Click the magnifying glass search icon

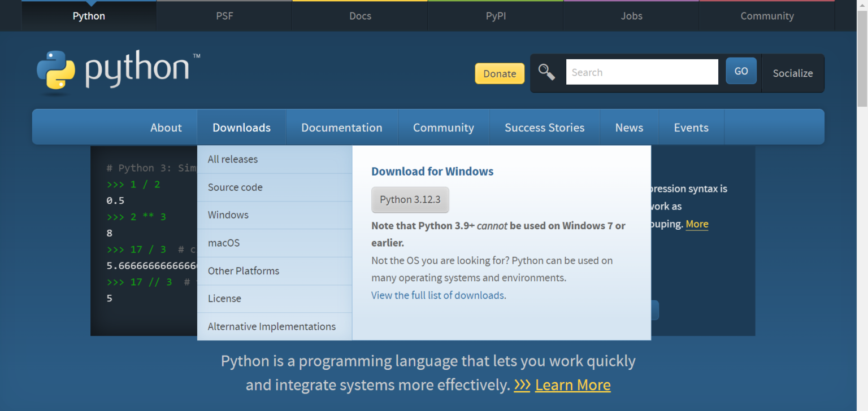[x=546, y=72]
